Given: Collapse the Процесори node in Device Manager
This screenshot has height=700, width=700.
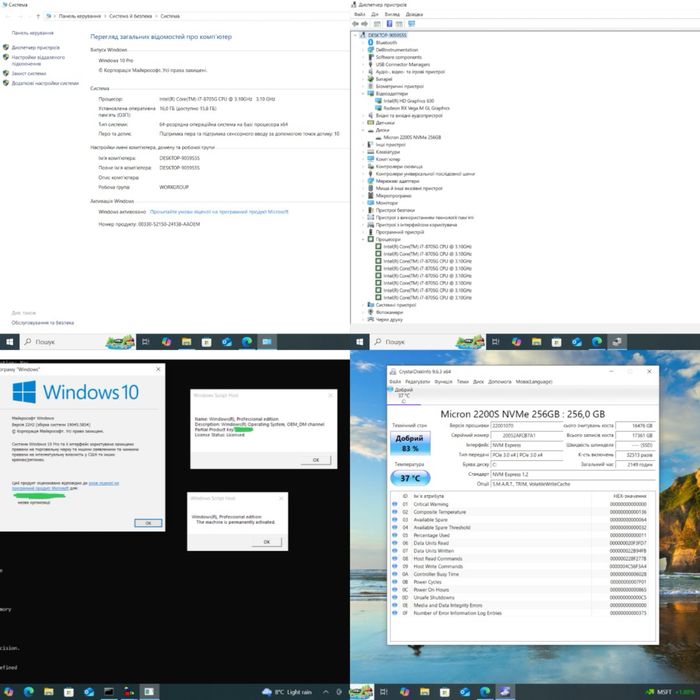Looking at the screenshot, I should pos(363,239).
